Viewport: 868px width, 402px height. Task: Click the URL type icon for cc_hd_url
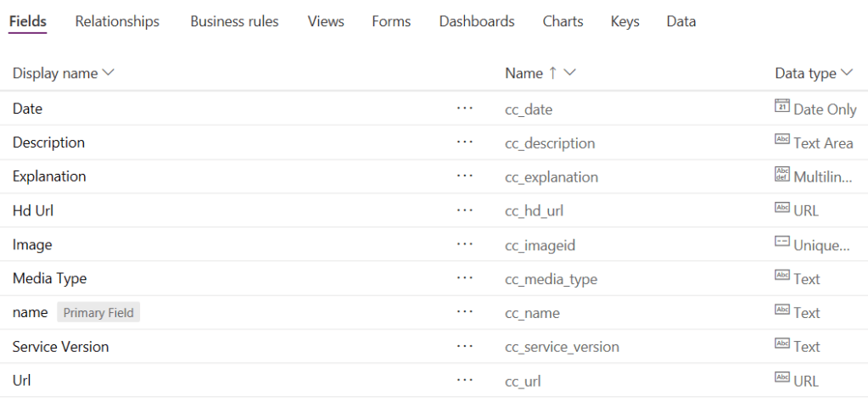click(x=781, y=209)
